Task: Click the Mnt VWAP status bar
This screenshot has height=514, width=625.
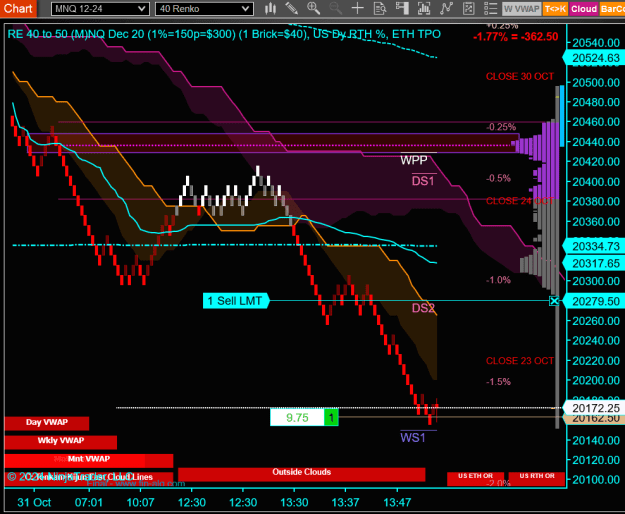Action: pyautogui.click(x=88, y=460)
